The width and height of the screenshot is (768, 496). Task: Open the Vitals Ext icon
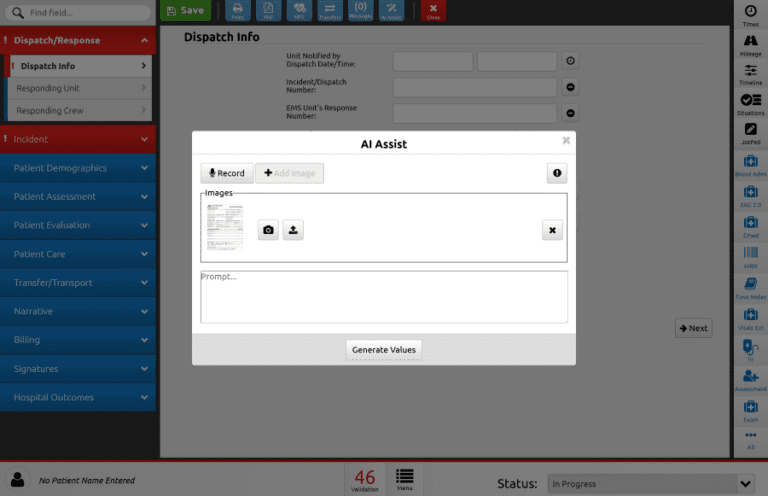[750, 319]
